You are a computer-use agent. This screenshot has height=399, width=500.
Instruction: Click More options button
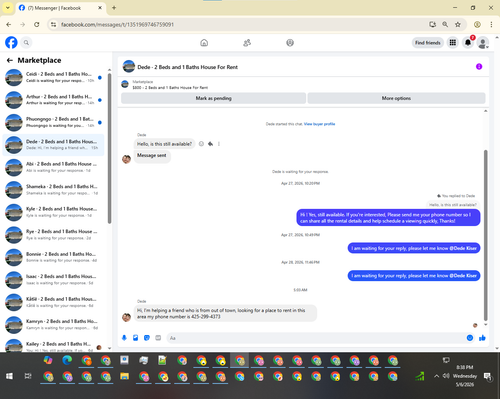click(x=396, y=98)
